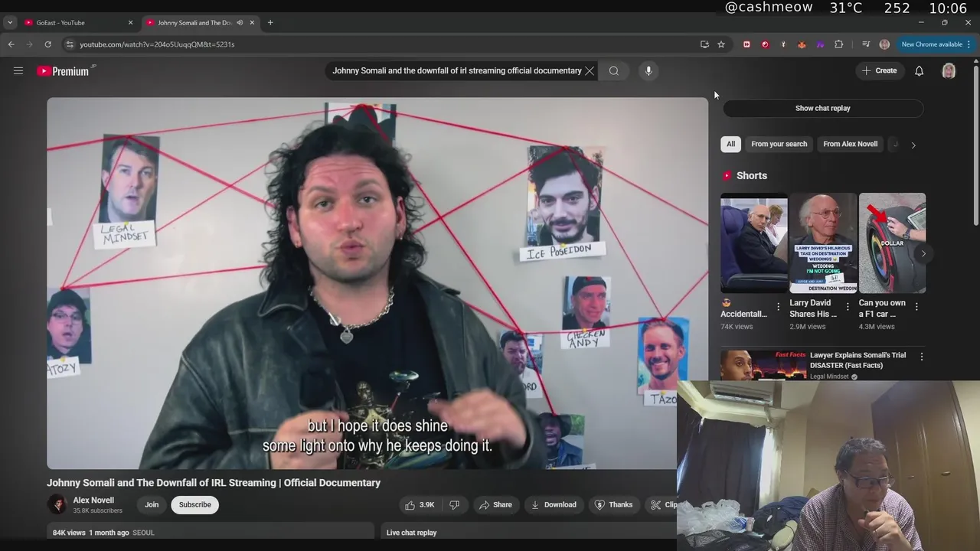Image resolution: width=980 pixels, height=551 pixels.
Task: Go back with browser back arrow
Action: pos(11,44)
